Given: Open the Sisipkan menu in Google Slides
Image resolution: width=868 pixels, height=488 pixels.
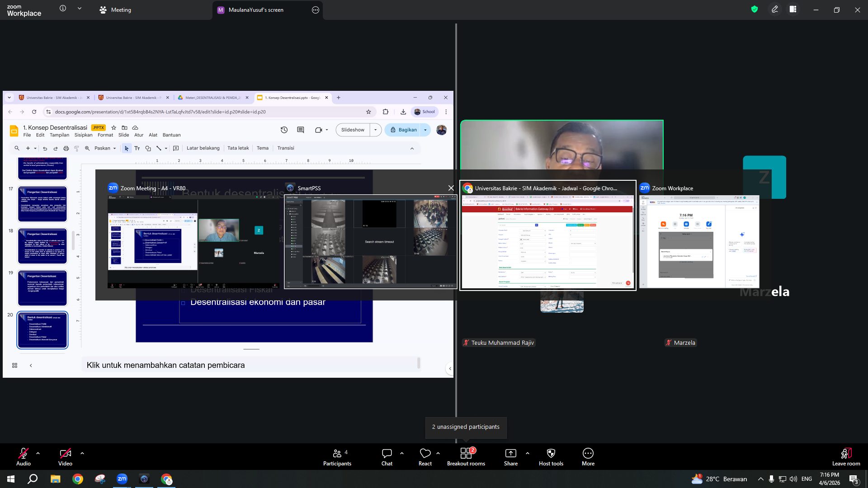Looking at the screenshot, I should [83, 135].
